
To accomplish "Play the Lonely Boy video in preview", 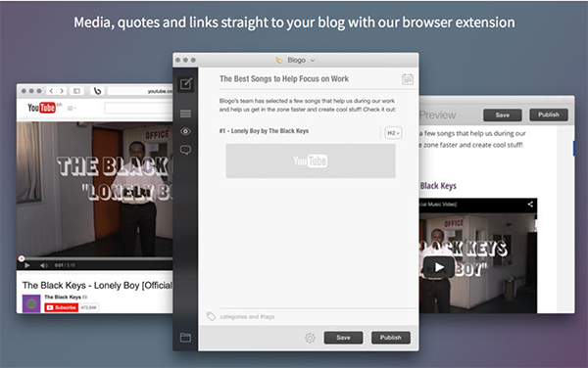I will pyautogui.click(x=439, y=267).
